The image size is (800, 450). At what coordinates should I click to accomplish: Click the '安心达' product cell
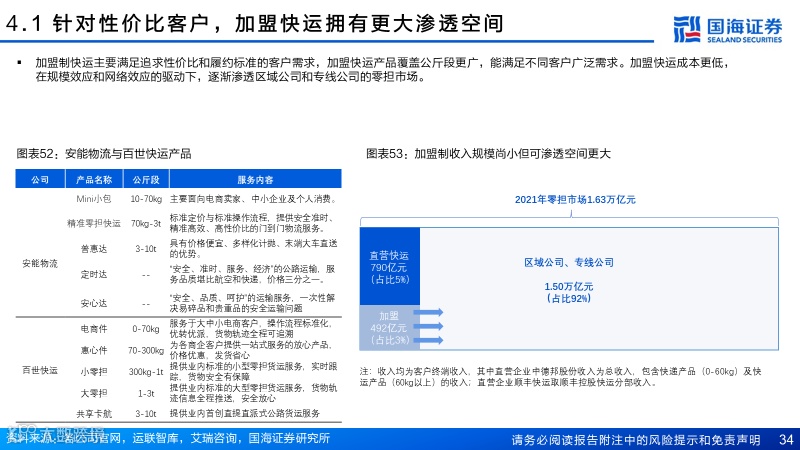tap(94, 304)
